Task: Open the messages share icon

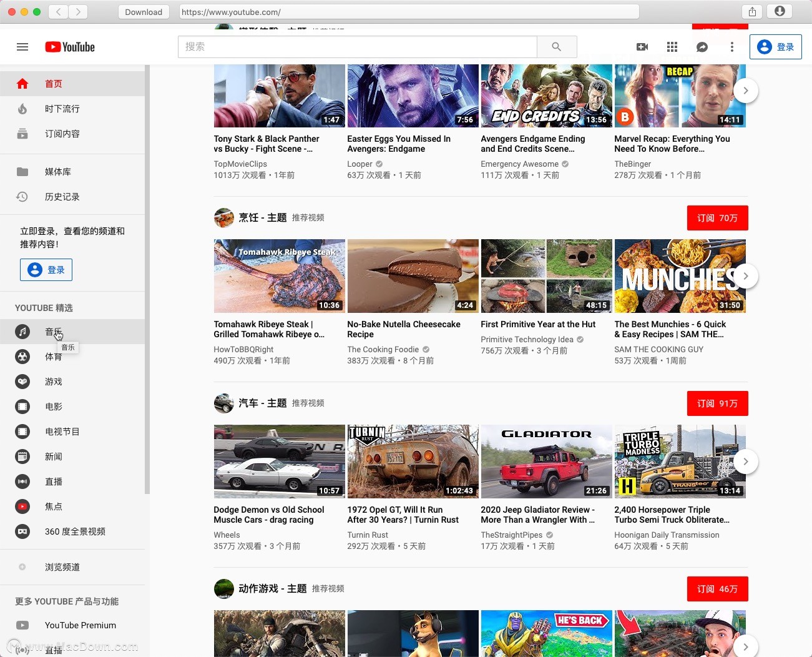Action: (702, 47)
